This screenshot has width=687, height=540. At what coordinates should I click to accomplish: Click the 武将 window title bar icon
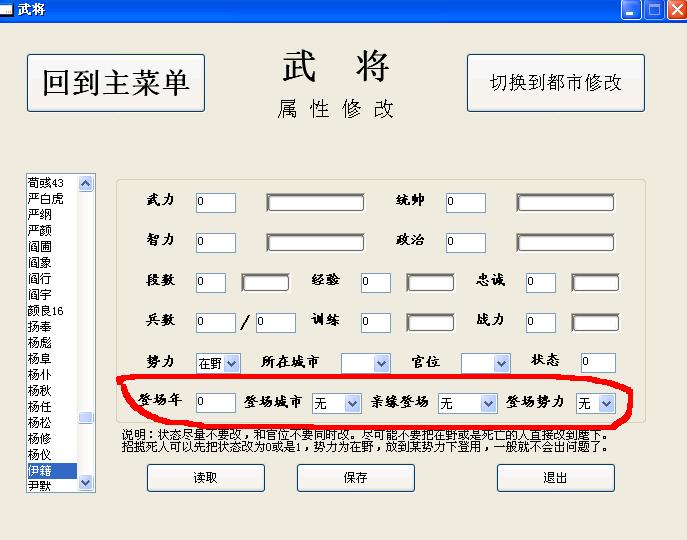(x=6, y=10)
